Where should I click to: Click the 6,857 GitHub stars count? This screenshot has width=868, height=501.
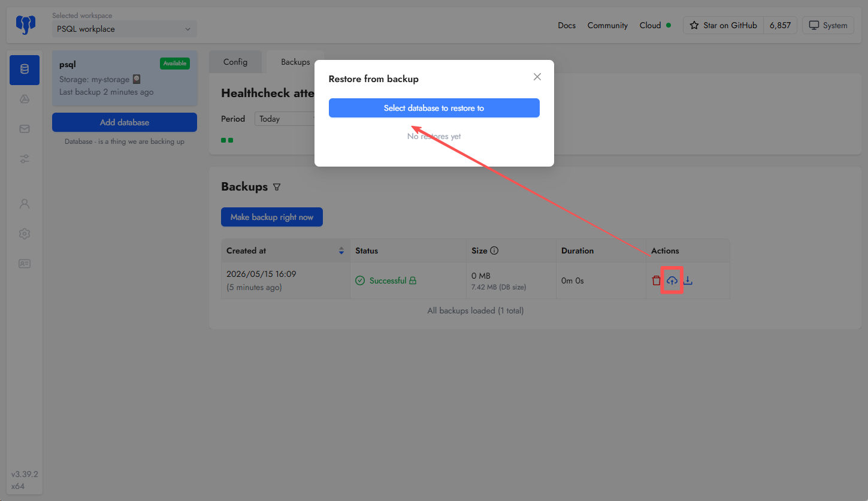tap(780, 25)
